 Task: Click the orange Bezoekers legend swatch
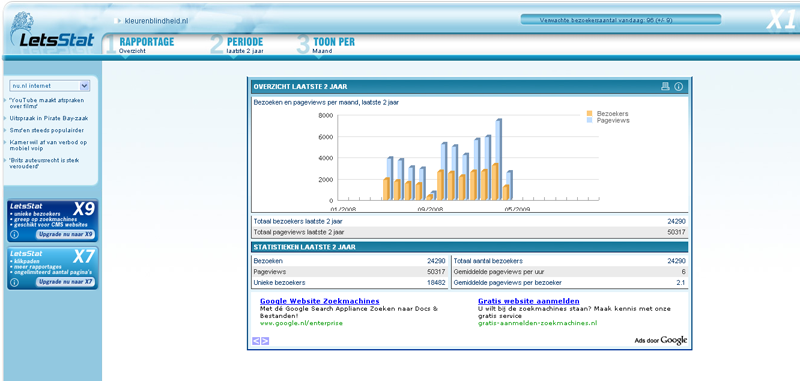(590, 113)
